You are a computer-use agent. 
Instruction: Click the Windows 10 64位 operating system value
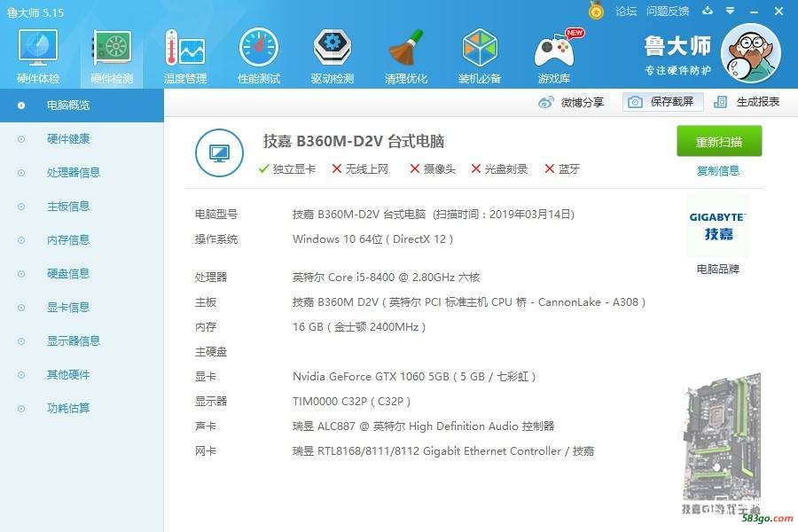point(372,239)
